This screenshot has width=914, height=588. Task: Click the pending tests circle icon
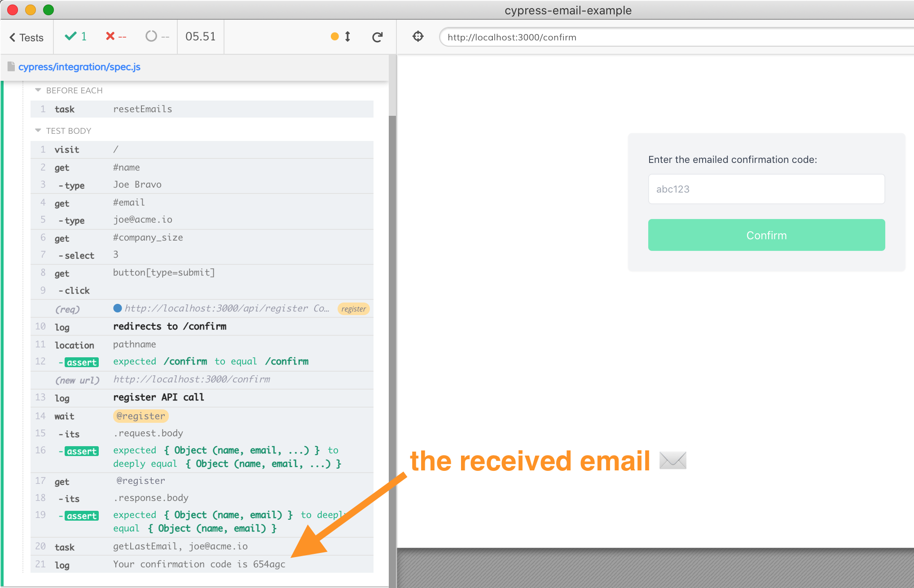[x=151, y=36]
